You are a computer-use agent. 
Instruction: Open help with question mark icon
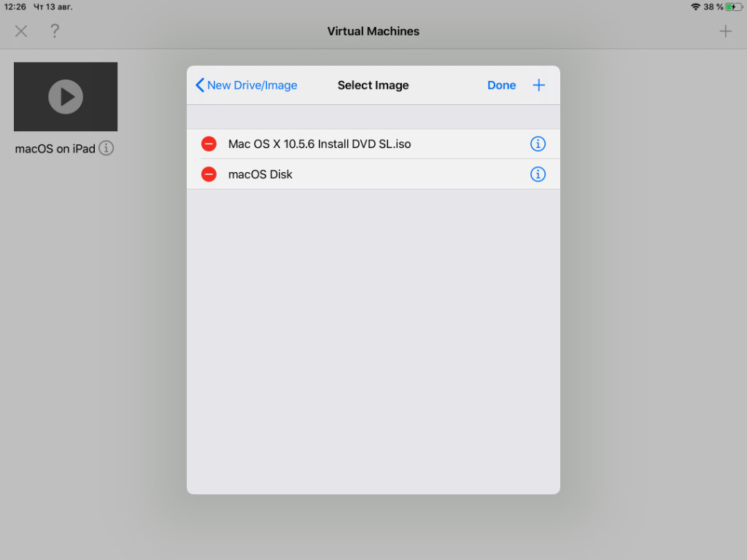point(55,31)
